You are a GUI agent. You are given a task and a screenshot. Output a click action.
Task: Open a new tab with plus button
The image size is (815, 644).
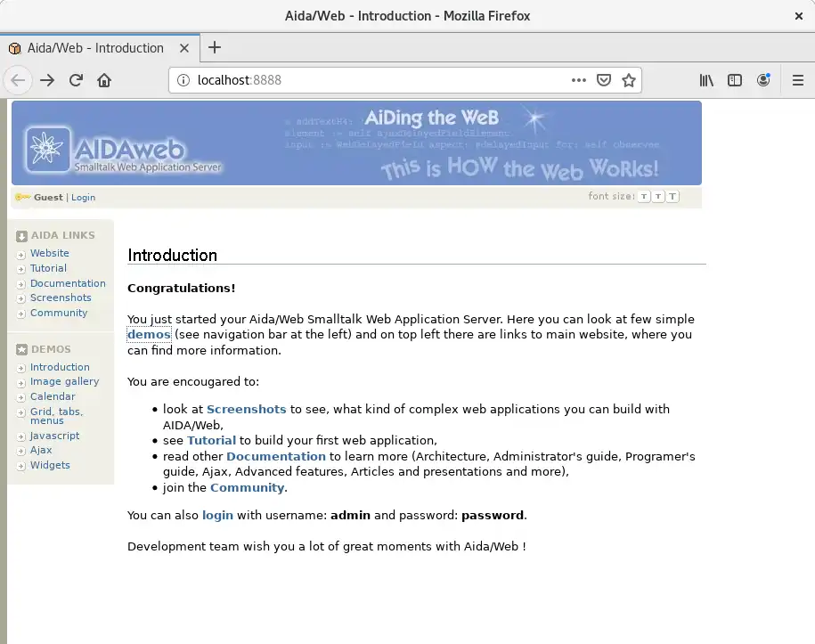tap(215, 48)
